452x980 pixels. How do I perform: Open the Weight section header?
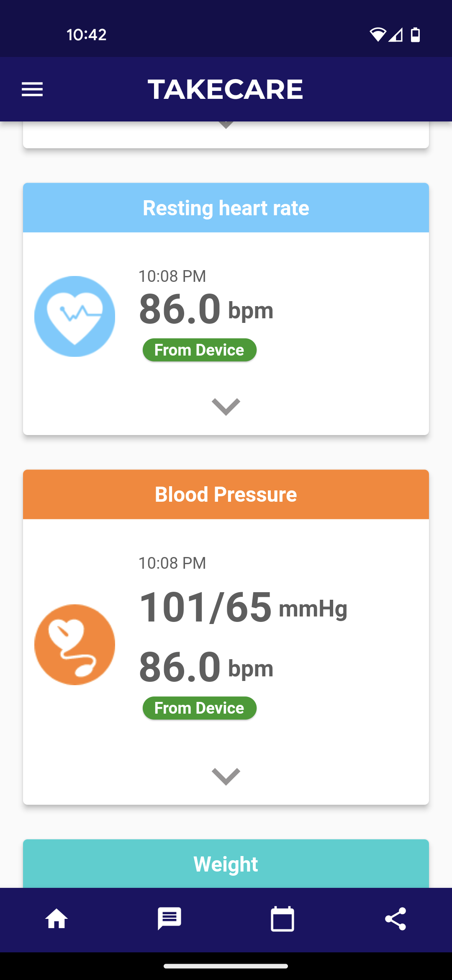226,864
